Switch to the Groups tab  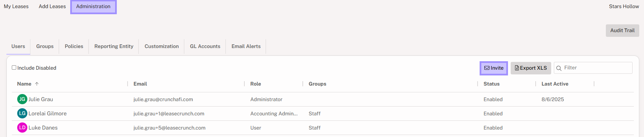coord(45,46)
